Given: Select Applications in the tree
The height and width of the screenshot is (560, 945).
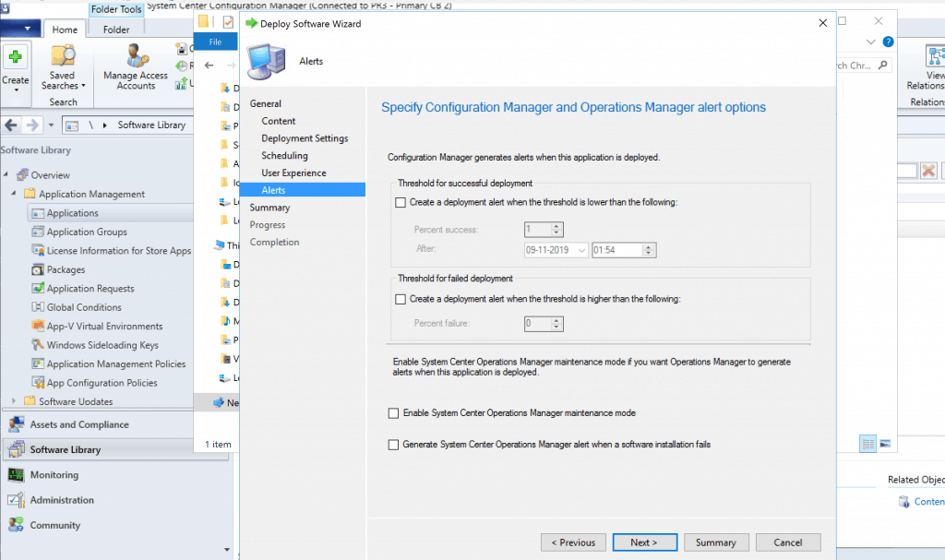Looking at the screenshot, I should point(72,213).
